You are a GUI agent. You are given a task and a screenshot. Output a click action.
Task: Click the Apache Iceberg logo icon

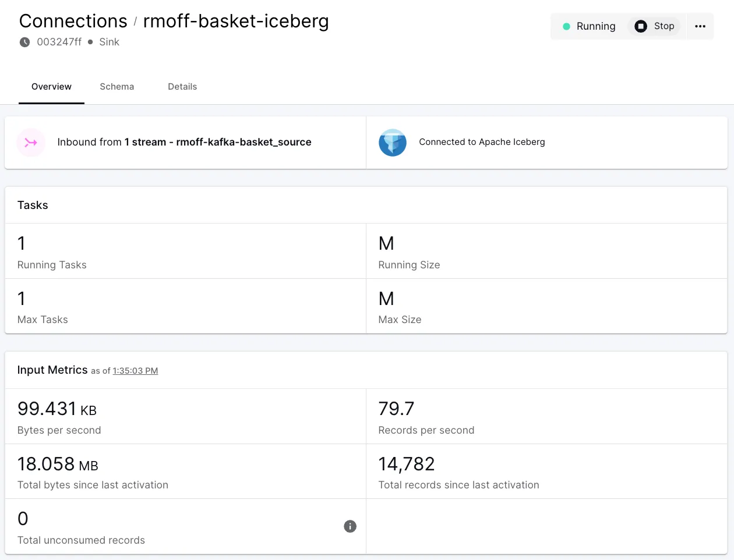click(x=393, y=143)
